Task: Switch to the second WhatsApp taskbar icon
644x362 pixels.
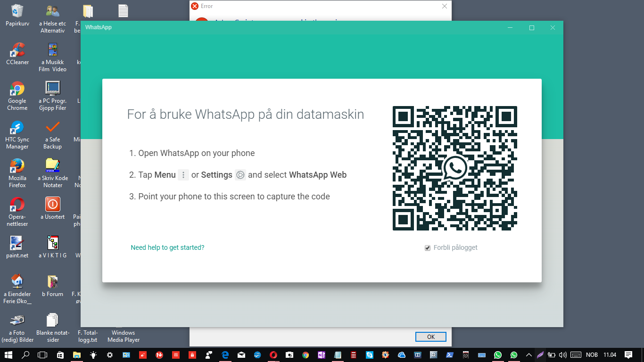Action: [514, 354]
